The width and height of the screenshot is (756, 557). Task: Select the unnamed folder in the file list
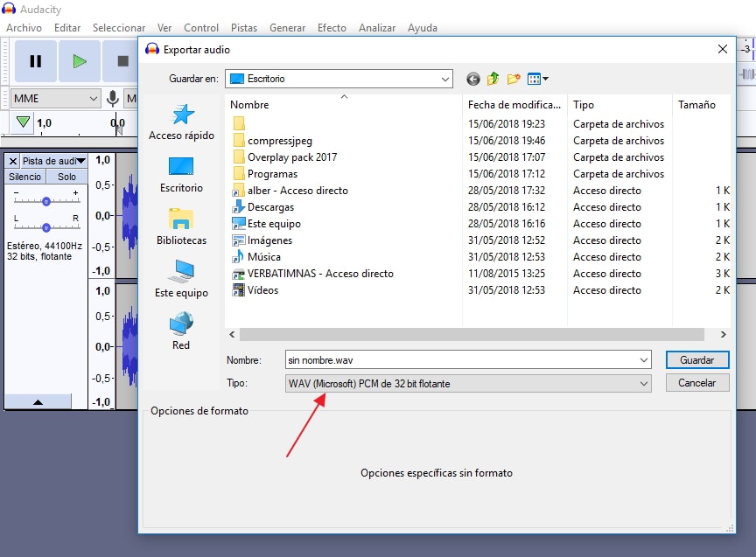[x=239, y=124]
